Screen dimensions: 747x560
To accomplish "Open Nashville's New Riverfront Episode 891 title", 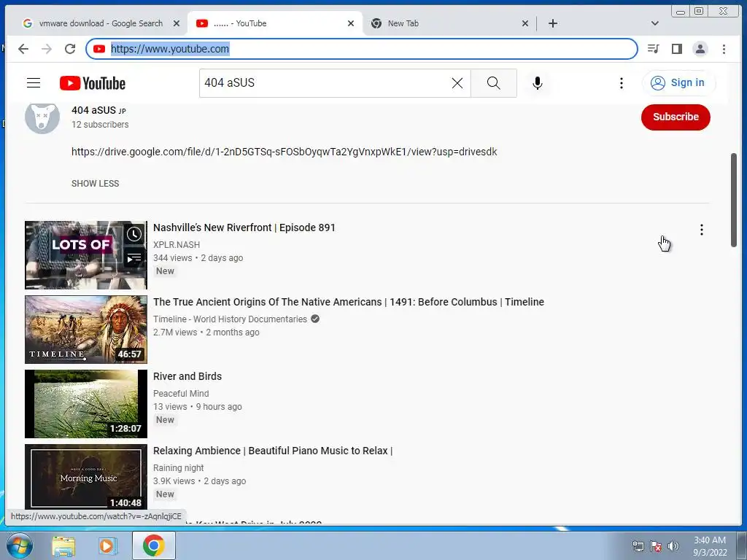I will click(244, 227).
